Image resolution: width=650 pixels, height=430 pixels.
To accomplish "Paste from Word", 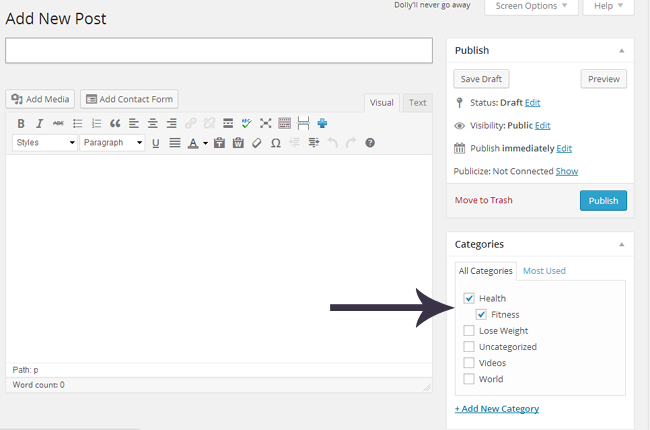I will coord(238,143).
